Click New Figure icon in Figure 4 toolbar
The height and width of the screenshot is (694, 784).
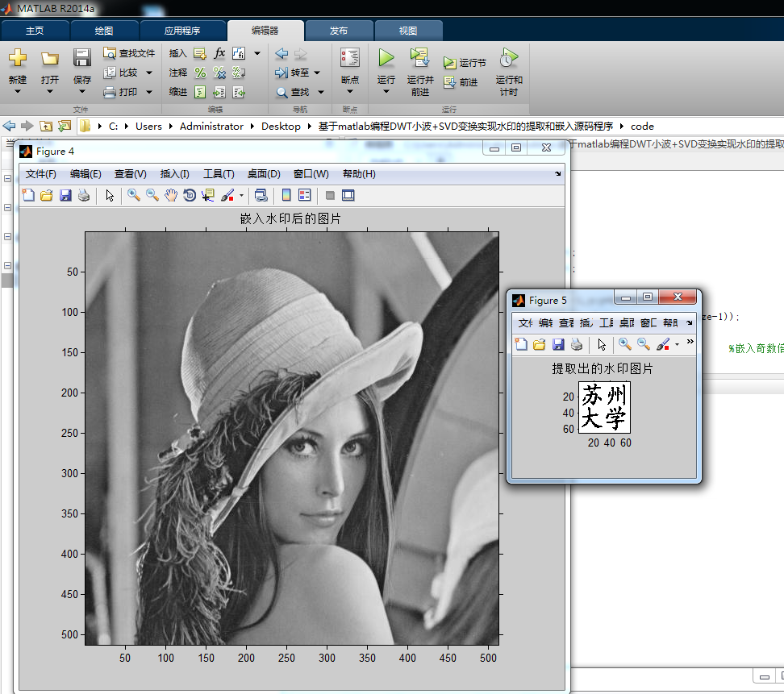[x=28, y=195]
